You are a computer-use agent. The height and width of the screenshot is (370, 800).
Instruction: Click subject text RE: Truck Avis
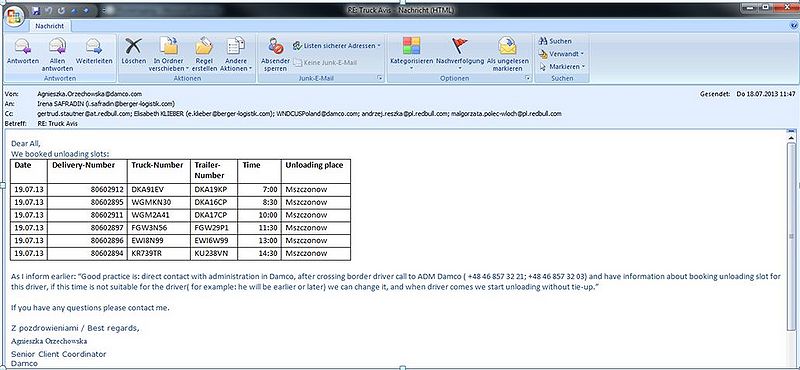tap(57, 124)
